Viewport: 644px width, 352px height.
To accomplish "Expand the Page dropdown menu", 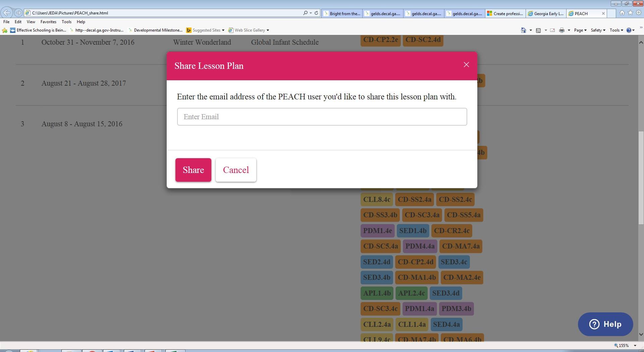I will [580, 30].
